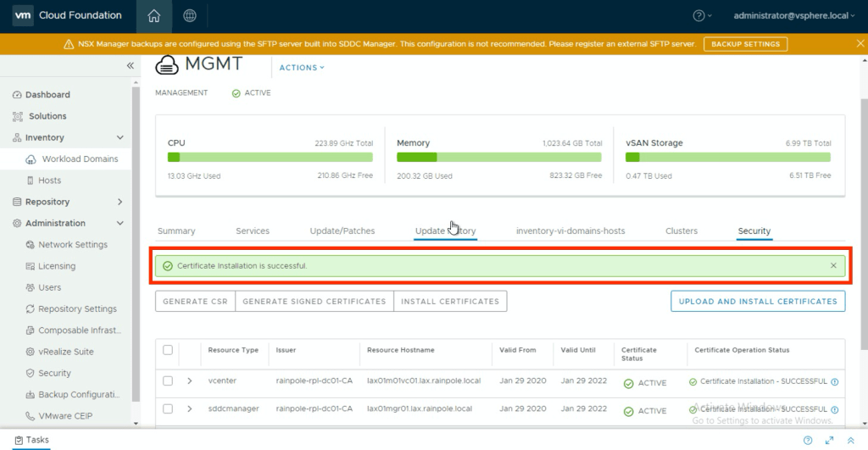Check the sddcmanager row checkbox
868x450 pixels.
(x=168, y=409)
